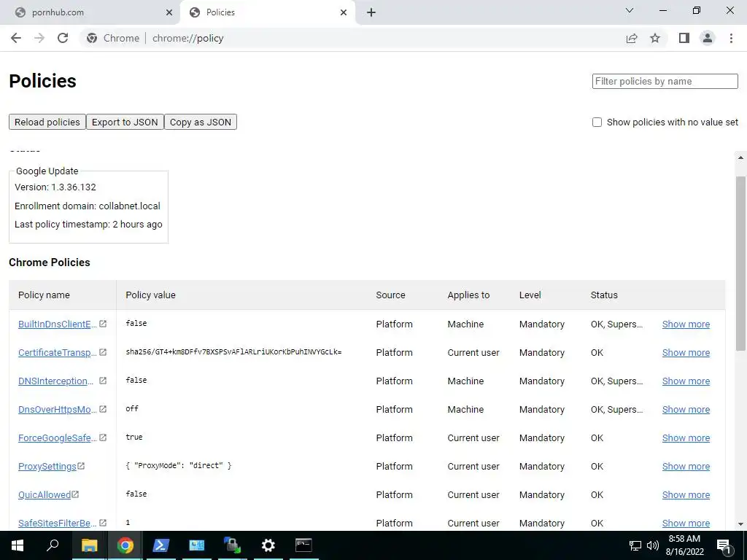Switch to the pornhub.com tab

pyautogui.click(x=90, y=12)
